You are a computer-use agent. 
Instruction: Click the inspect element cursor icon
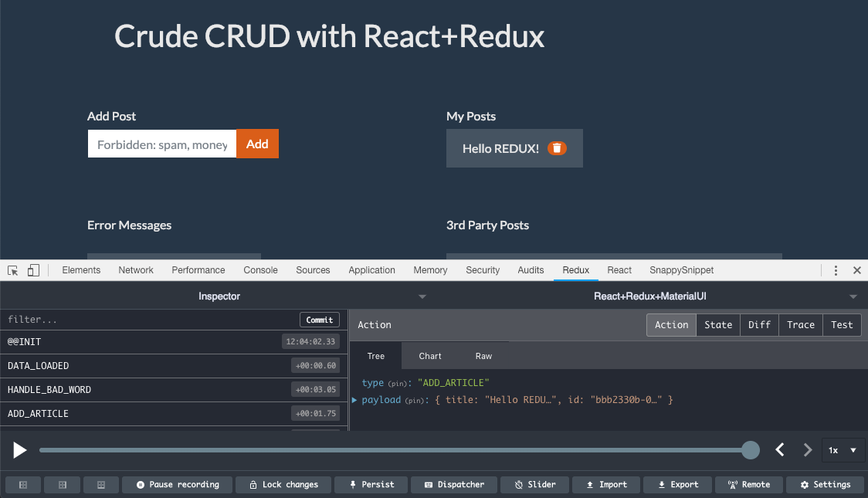[13, 270]
